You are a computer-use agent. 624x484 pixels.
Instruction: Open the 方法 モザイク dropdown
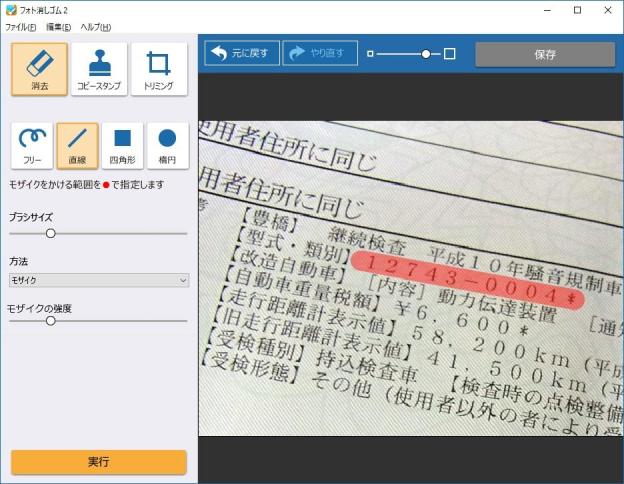(99, 280)
